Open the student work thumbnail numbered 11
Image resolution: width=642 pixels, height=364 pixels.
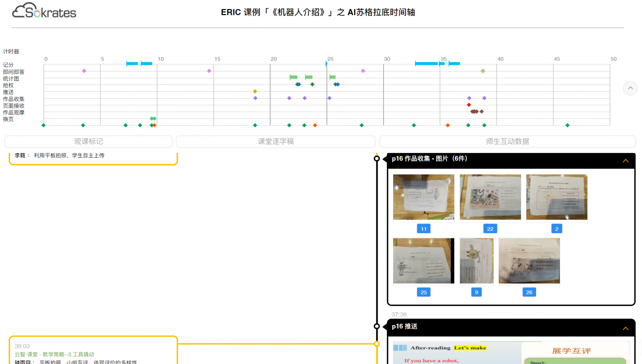[424, 197]
